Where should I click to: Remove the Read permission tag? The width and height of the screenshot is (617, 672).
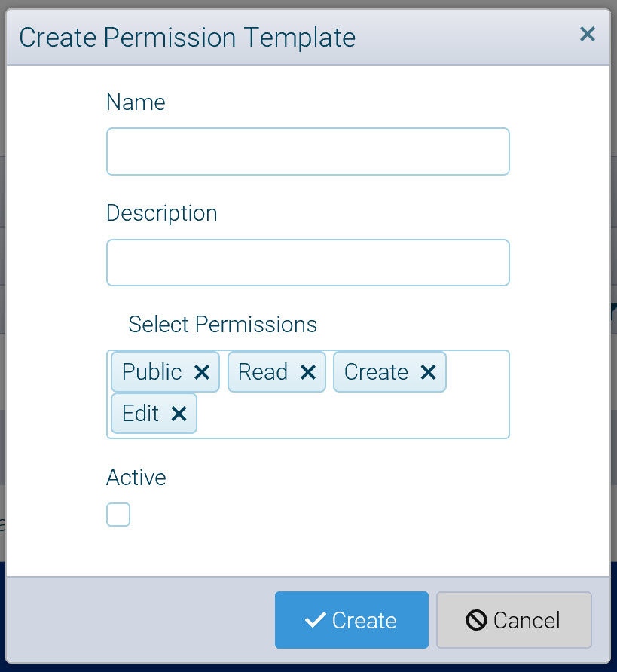tap(307, 372)
